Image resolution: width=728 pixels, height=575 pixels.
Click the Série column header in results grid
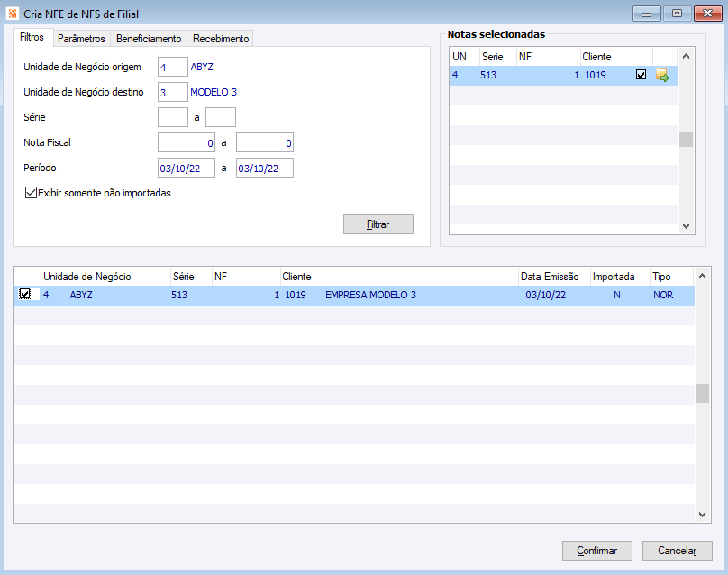pyautogui.click(x=191, y=277)
